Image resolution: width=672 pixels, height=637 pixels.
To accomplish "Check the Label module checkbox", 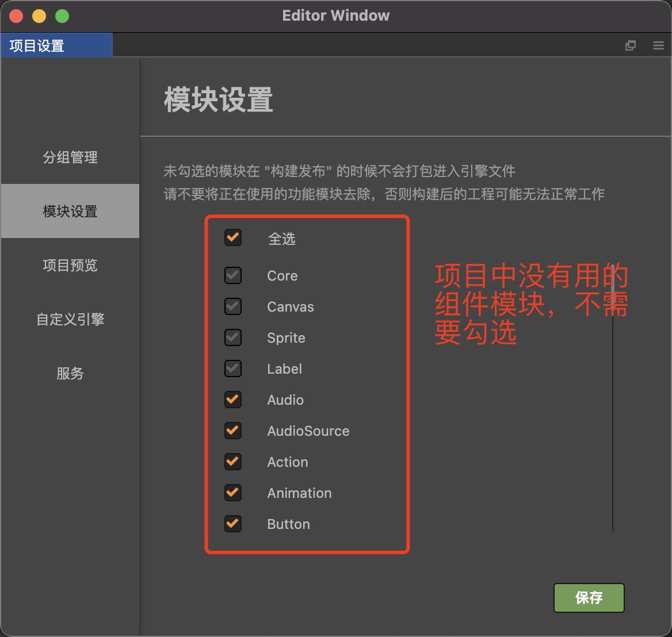I will click(232, 369).
